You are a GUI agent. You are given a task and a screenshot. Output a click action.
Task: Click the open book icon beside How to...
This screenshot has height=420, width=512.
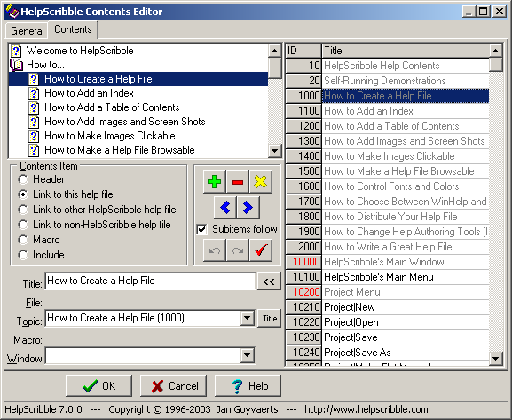click(x=16, y=65)
